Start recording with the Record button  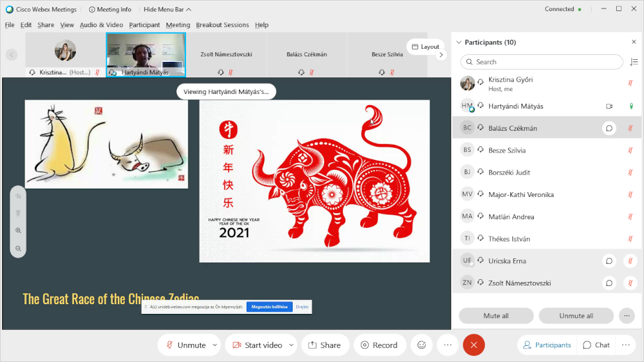click(379, 345)
